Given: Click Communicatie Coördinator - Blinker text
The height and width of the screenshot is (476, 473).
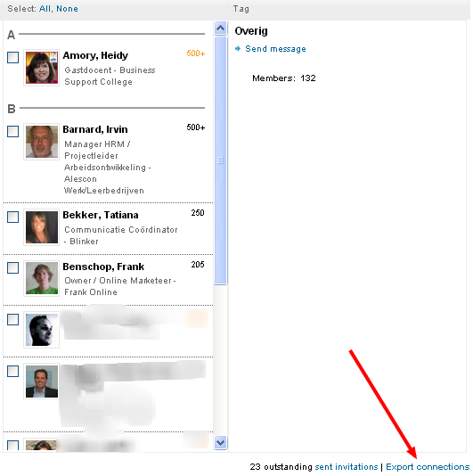Looking at the screenshot, I should (x=121, y=235).
